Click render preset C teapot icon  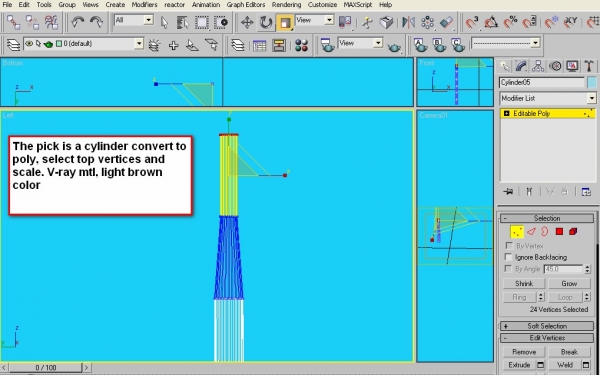(x=458, y=45)
